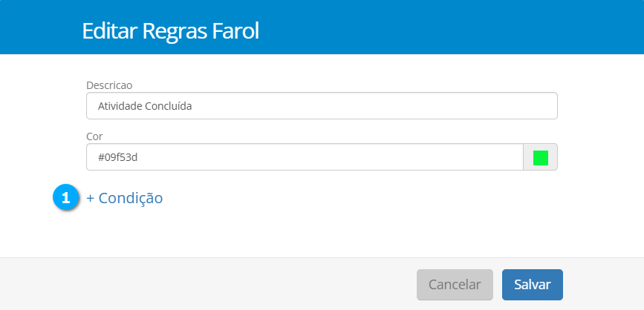Save the Farol rule changes

coord(532,285)
